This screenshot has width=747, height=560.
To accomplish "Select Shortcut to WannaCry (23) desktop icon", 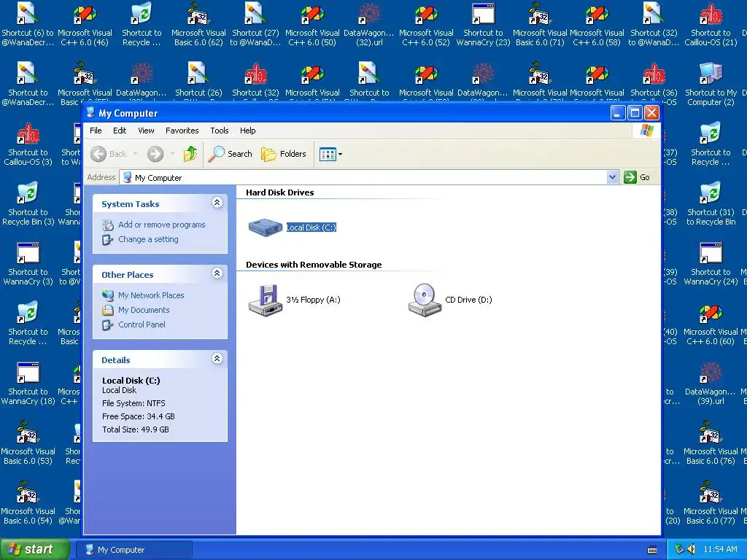I will point(483,25).
